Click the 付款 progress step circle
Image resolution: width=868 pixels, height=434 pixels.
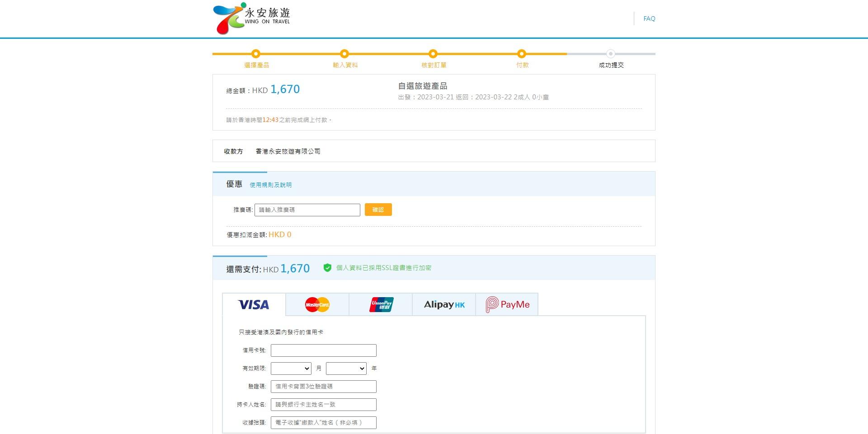point(522,54)
